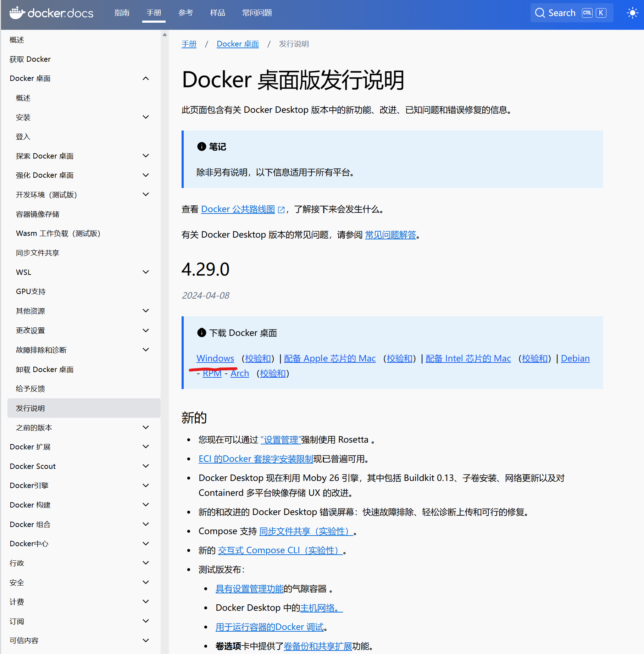Expand the Docker 扩展 sidebar section
The width and height of the screenshot is (644, 654).
[x=146, y=447]
